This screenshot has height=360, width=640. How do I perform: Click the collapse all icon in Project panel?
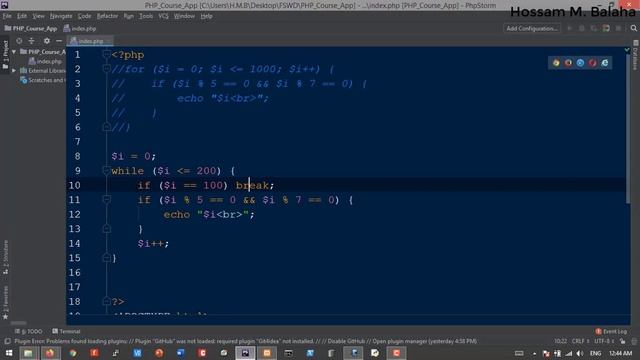31,41
